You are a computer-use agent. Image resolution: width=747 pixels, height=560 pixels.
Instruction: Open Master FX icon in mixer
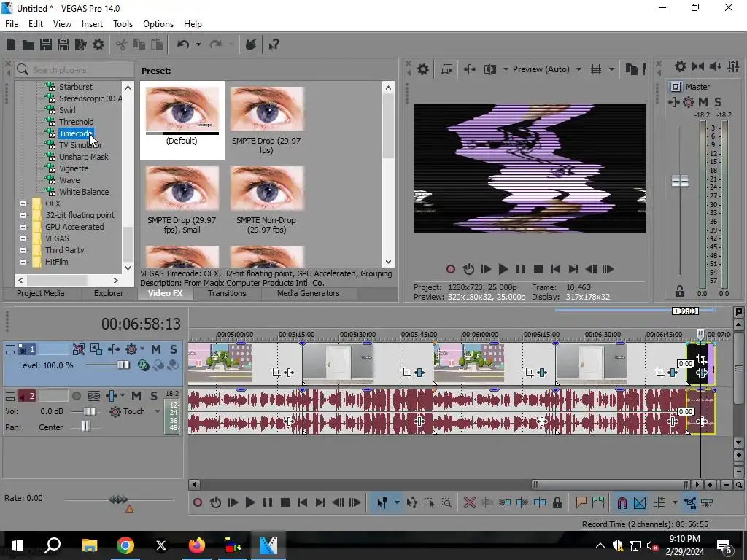tap(673, 102)
